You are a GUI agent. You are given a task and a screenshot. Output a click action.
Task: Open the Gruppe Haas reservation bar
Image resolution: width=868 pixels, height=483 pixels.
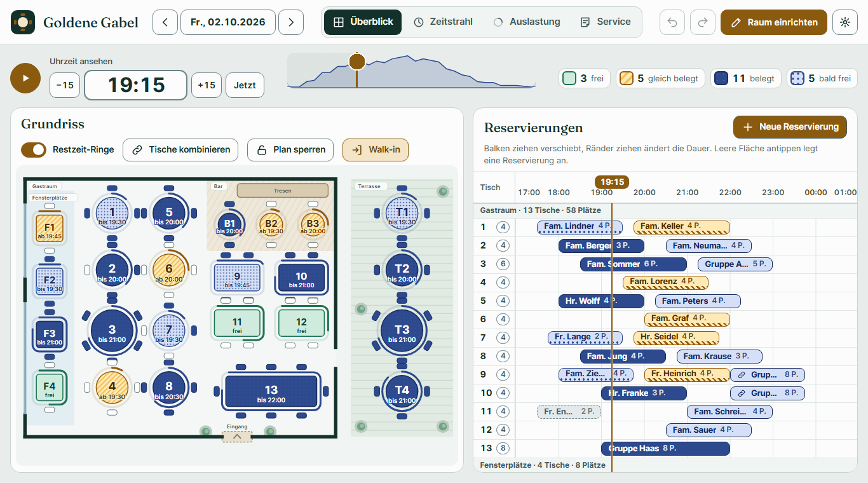click(665, 449)
